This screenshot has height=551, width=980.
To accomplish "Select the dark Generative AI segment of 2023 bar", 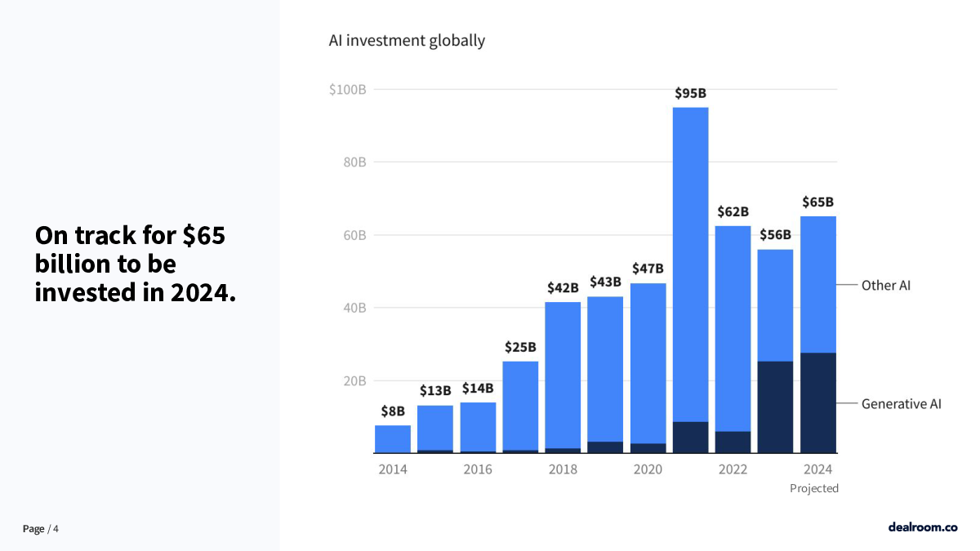I will click(776, 407).
